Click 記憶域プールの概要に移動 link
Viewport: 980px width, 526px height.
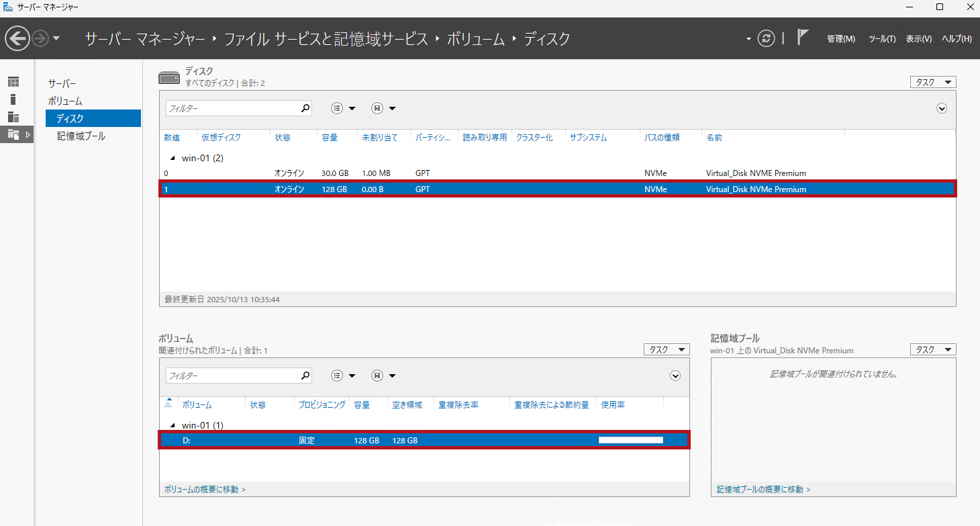(763, 490)
